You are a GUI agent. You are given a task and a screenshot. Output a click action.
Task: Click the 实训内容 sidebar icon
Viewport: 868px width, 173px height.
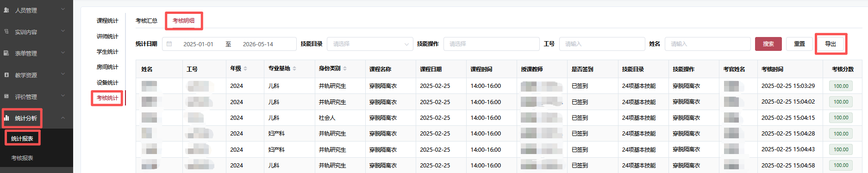pos(6,31)
